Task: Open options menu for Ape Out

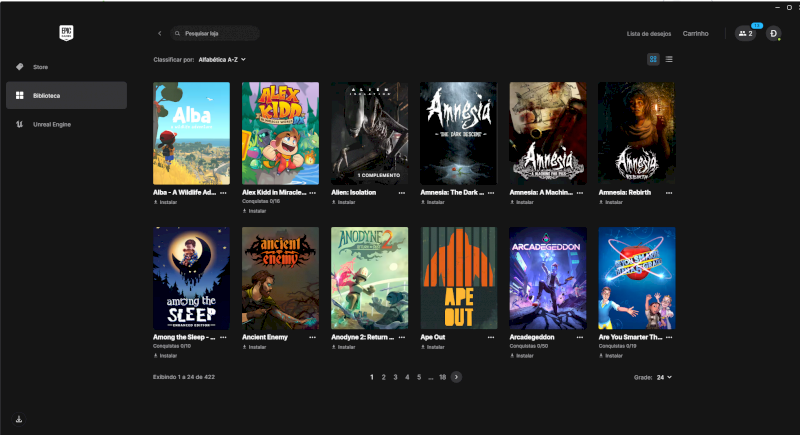Action: point(491,337)
